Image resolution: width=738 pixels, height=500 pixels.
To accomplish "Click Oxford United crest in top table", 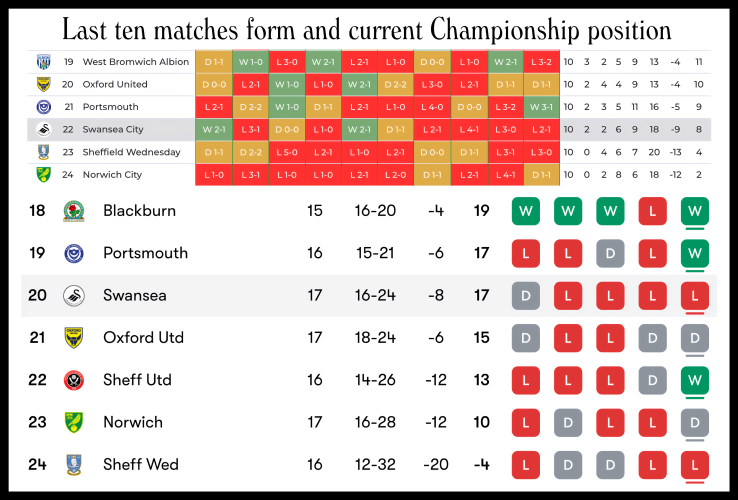I will pyautogui.click(x=43, y=84).
